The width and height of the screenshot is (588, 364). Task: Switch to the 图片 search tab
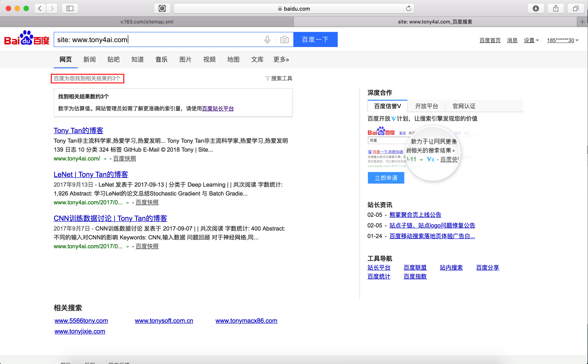pos(185,59)
